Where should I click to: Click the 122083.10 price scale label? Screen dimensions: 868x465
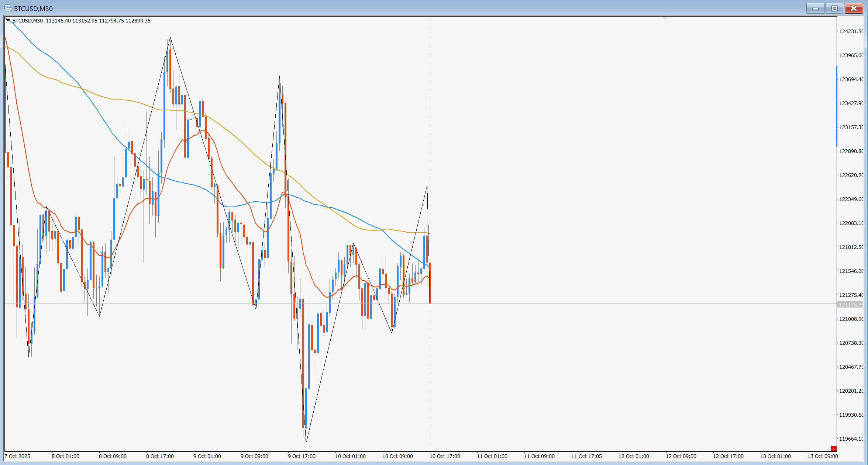coord(851,223)
